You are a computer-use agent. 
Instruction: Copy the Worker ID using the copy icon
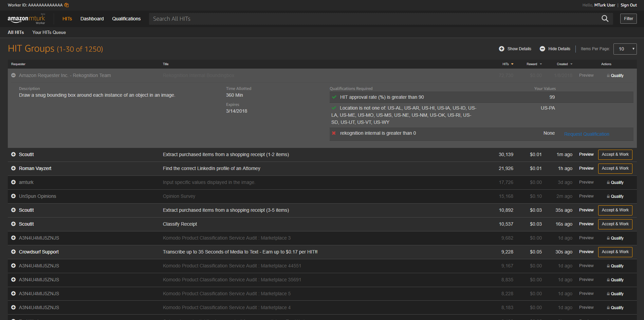tap(66, 5)
